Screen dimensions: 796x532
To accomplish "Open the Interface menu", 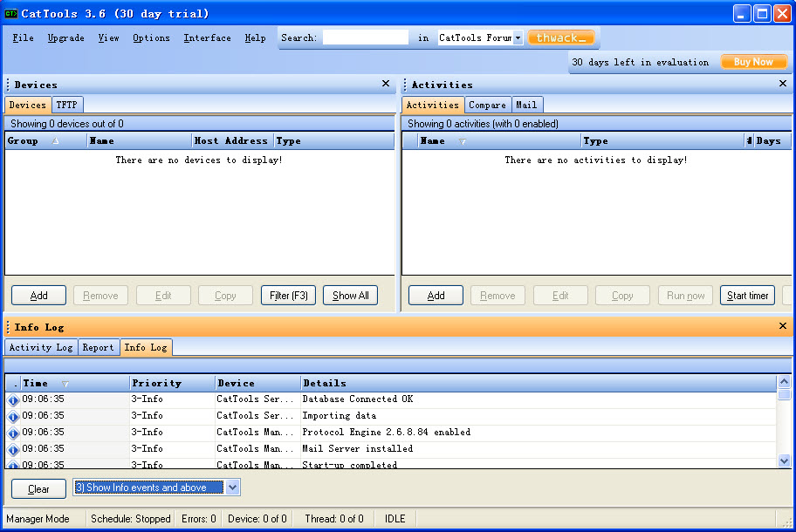I will point(207,38).
